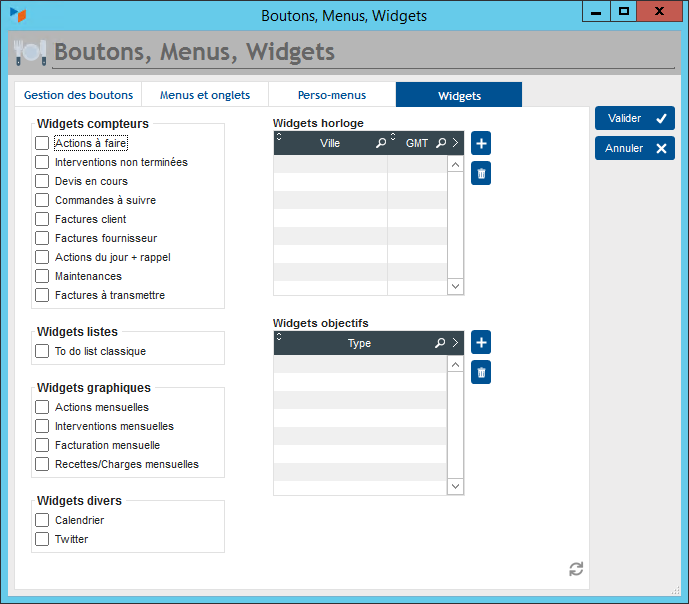This screenshot has width=689, height=604.
Task: Toggle the Twitter widget checkbox
Action: pos(42,539)
